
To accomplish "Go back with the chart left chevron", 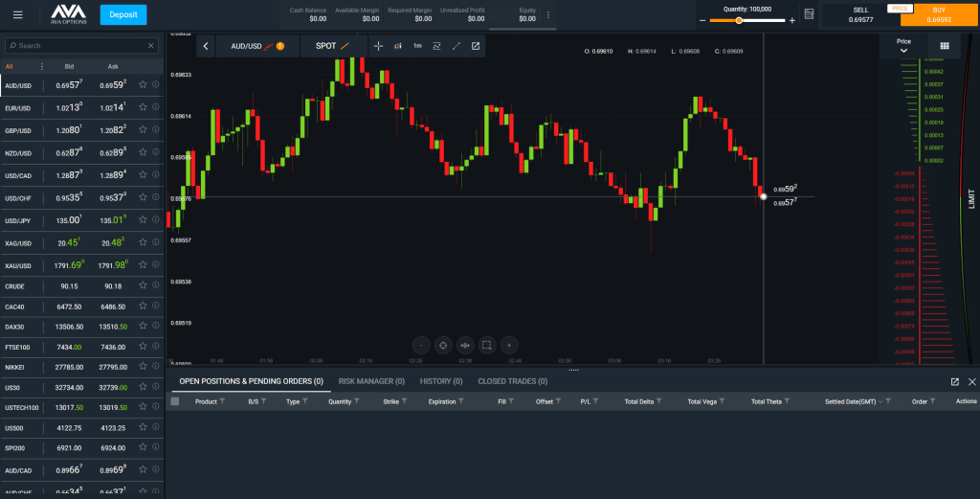I will click(206, 46).
